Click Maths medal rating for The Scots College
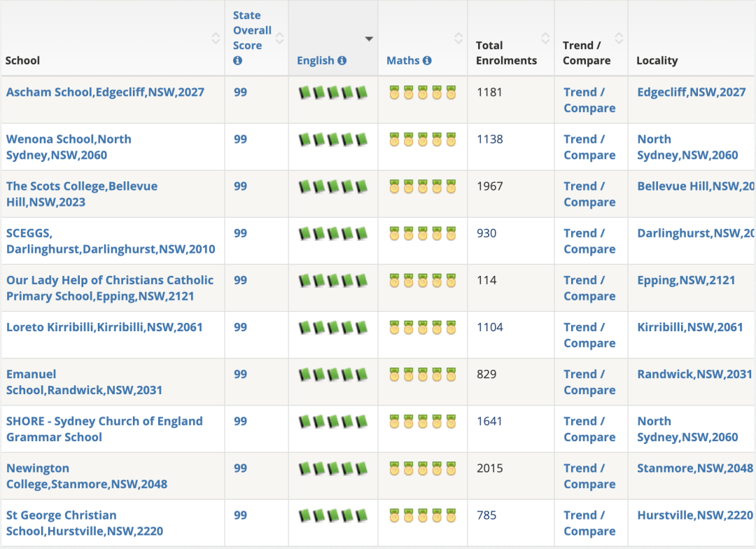 (x=423, y=186)
